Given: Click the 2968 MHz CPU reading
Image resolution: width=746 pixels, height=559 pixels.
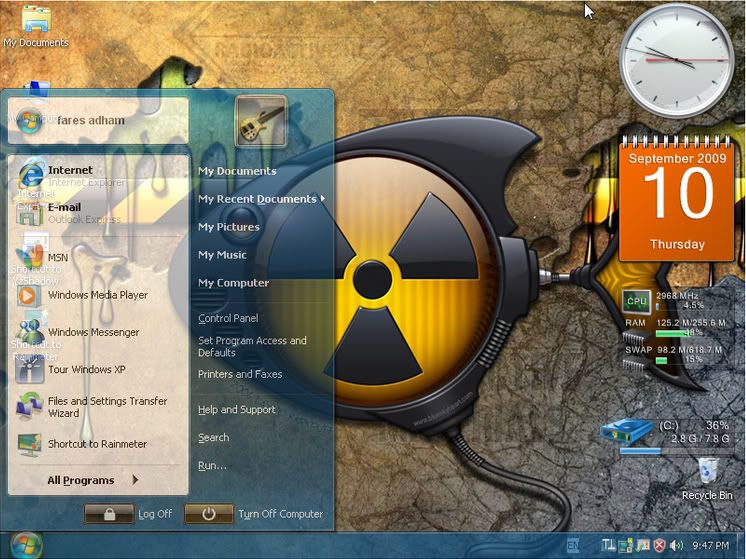Looking at the screenshot, I should tap(677, 295).
